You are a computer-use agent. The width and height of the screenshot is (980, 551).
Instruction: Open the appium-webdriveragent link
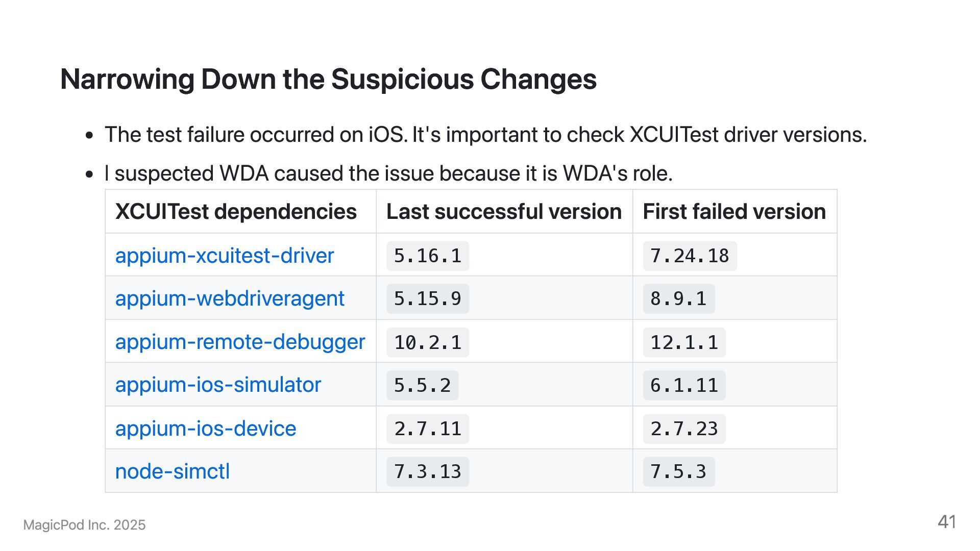[230, 298]
